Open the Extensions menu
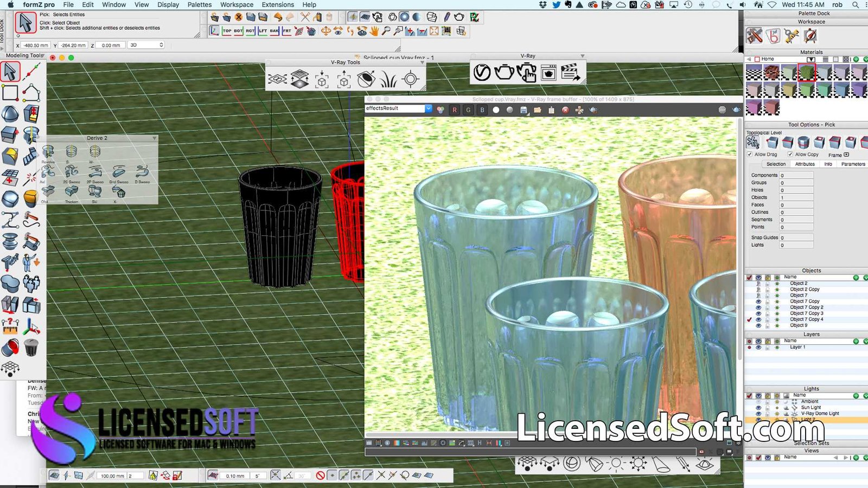Image resolution: width=868 pixels, height=488 pixels. pos(278,4)
